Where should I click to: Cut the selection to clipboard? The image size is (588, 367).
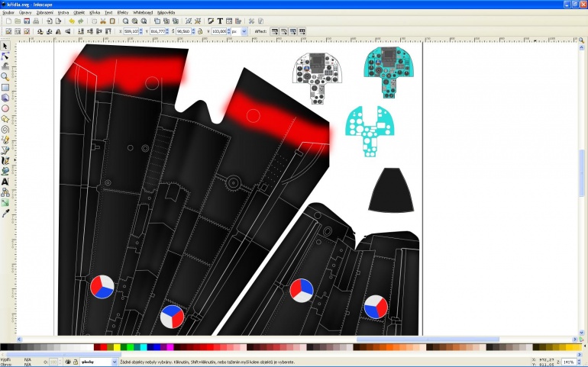point(103,21)
